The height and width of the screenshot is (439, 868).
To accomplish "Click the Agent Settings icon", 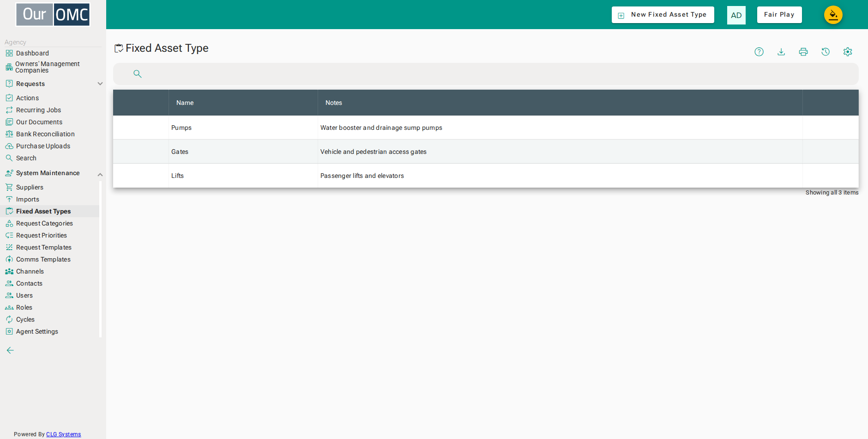I will click(9, 331).
